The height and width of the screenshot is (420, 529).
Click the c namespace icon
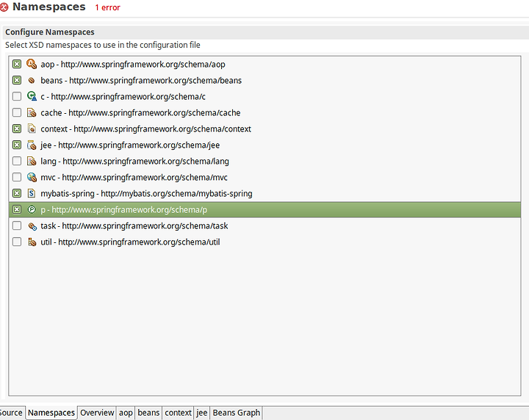32,96
